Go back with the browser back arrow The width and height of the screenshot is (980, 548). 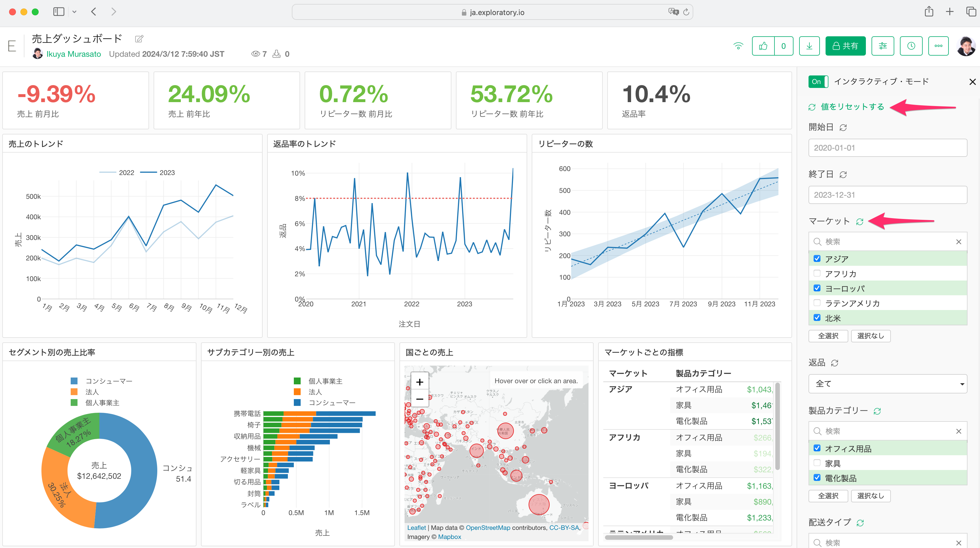pyautogui.click(x=94, y=12)
